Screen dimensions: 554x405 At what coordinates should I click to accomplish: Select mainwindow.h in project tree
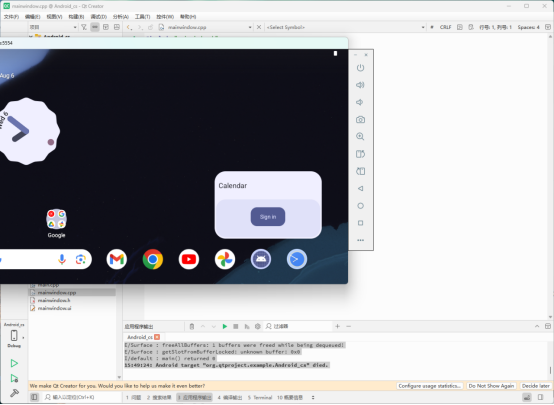[54, 300]
